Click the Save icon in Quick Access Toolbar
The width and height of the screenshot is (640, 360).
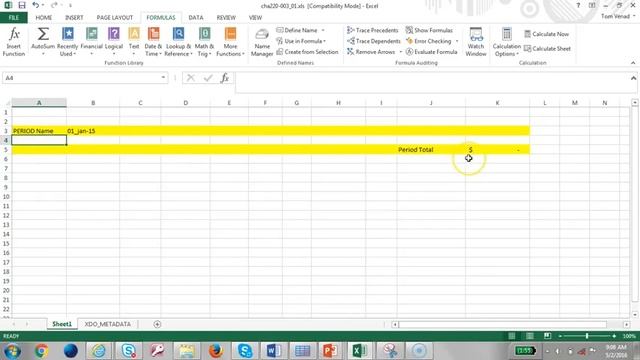click(x=22, y=5)
